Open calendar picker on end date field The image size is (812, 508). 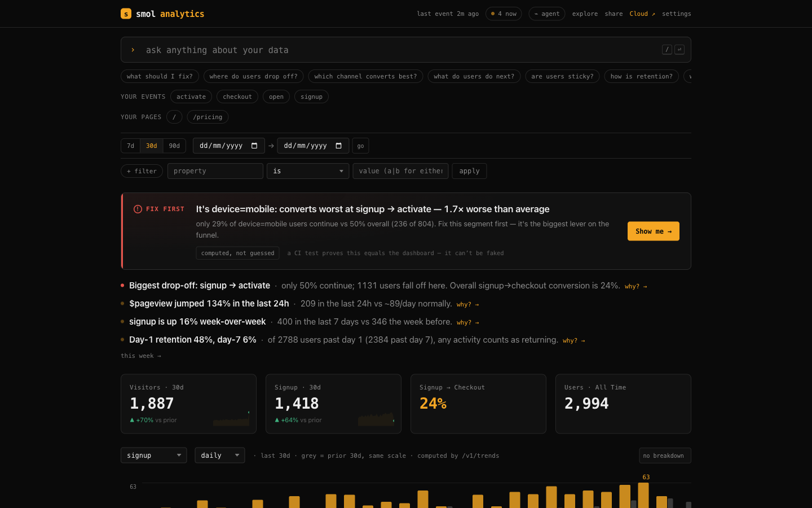pos(339,146)
